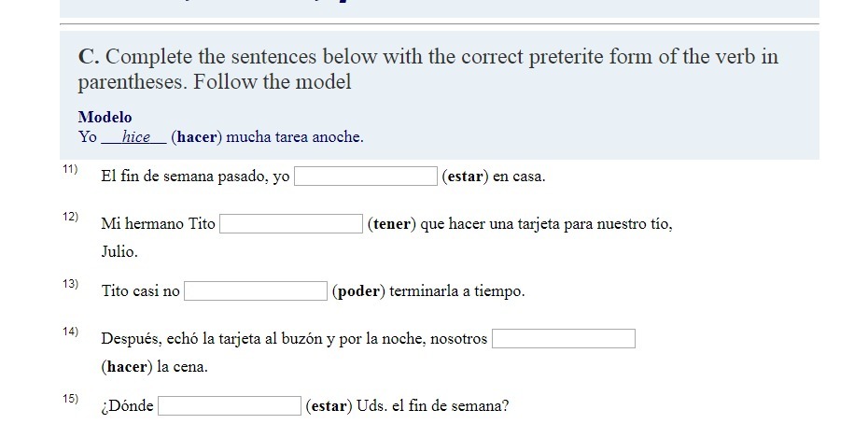Image resolution: width=868 pixels, height=424 pixels.
Task: Click the answer field following 'nosotros'
Action: coord(564,339)
